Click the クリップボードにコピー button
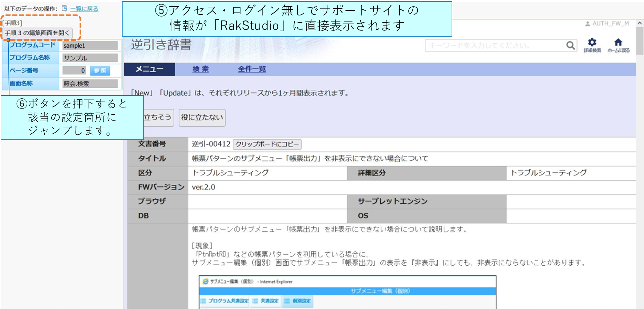 click(267, 144)
